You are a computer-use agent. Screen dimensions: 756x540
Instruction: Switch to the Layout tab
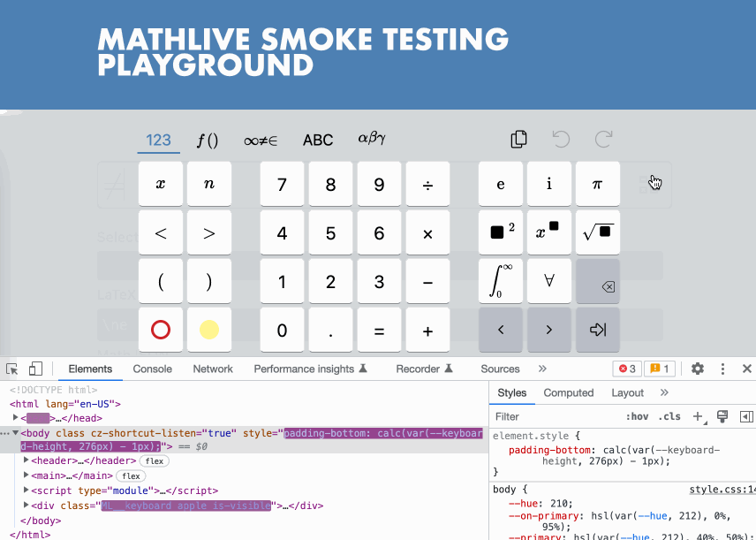[627, 392]
